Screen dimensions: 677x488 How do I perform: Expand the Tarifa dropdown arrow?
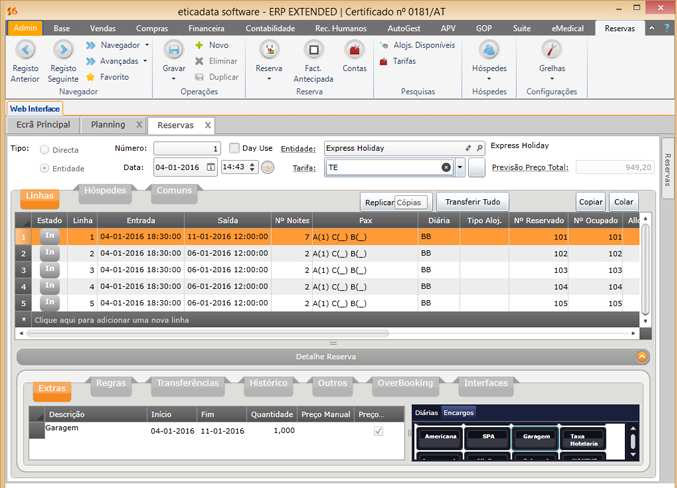pos(460,167)
